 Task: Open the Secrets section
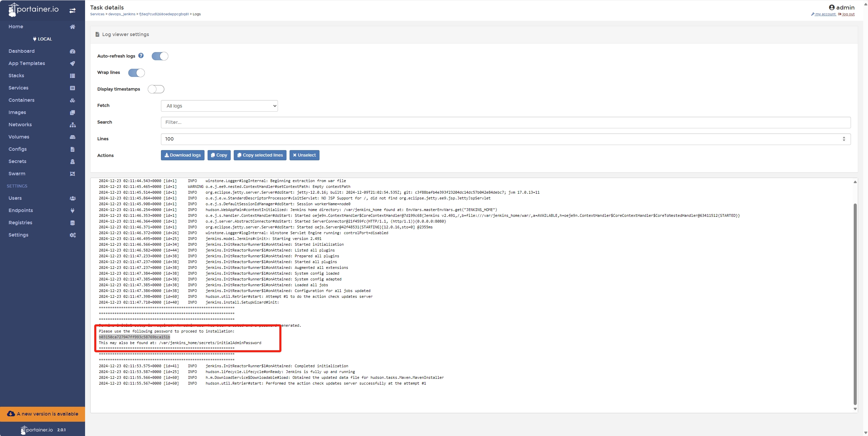coord(18,161)
